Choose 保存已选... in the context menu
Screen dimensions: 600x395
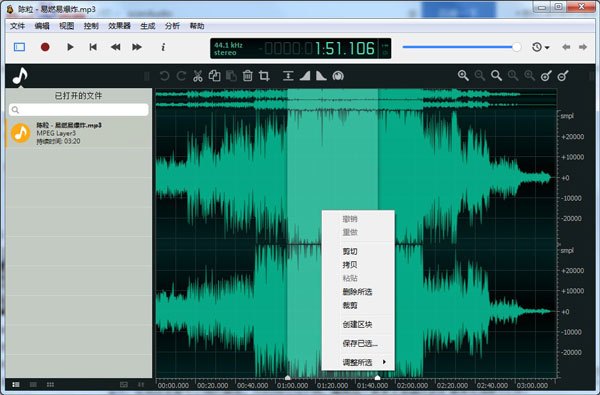pos(358,343)
